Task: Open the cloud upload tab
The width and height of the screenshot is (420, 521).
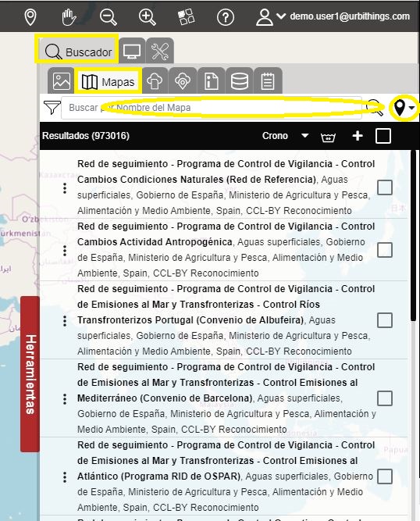Action: point(155,81)
